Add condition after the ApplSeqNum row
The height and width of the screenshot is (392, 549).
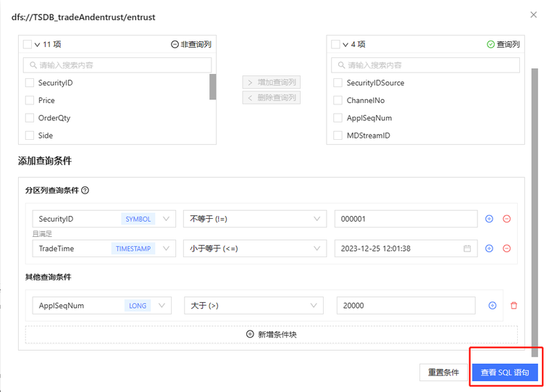[x=493, y=306]
